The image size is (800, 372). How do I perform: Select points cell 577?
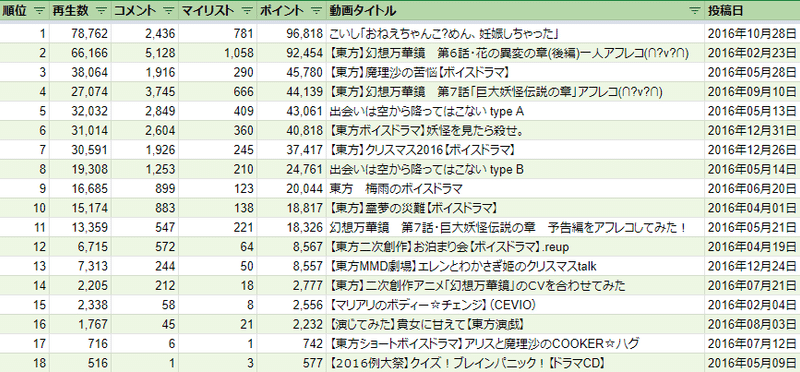[x=292, y=363]
